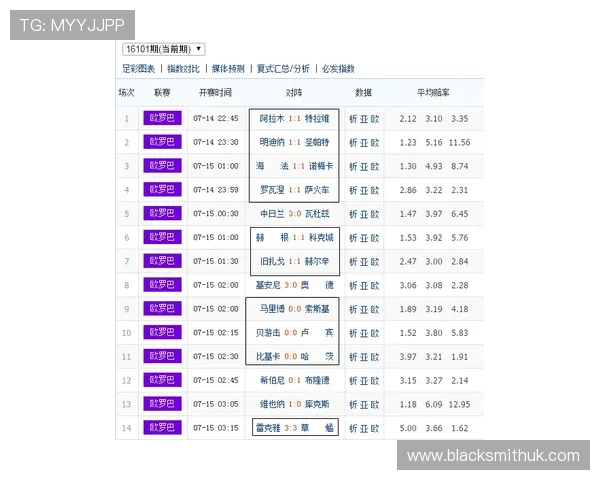Select away team 库克斯
This screenshot has width=600, height=480.
317,404
